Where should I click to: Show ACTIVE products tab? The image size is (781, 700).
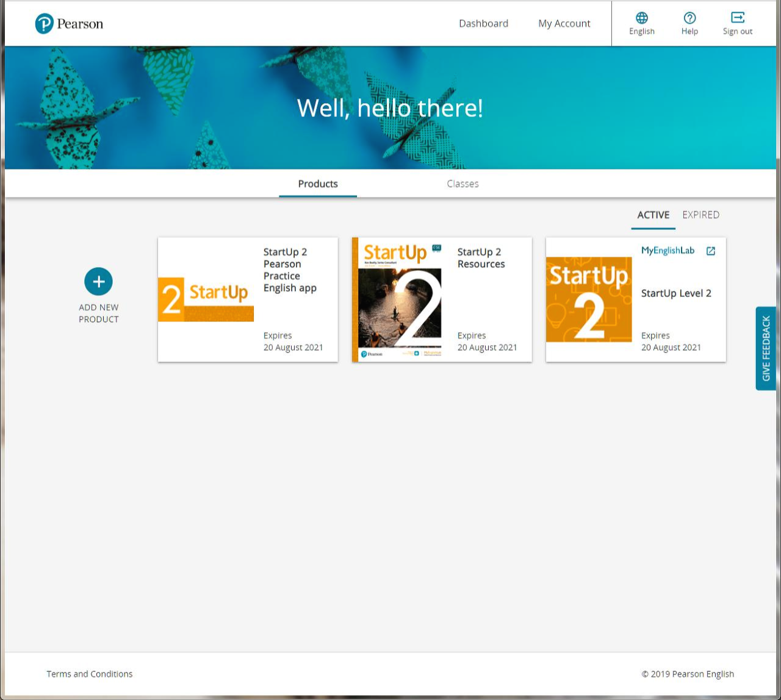[x=653, y=215]
